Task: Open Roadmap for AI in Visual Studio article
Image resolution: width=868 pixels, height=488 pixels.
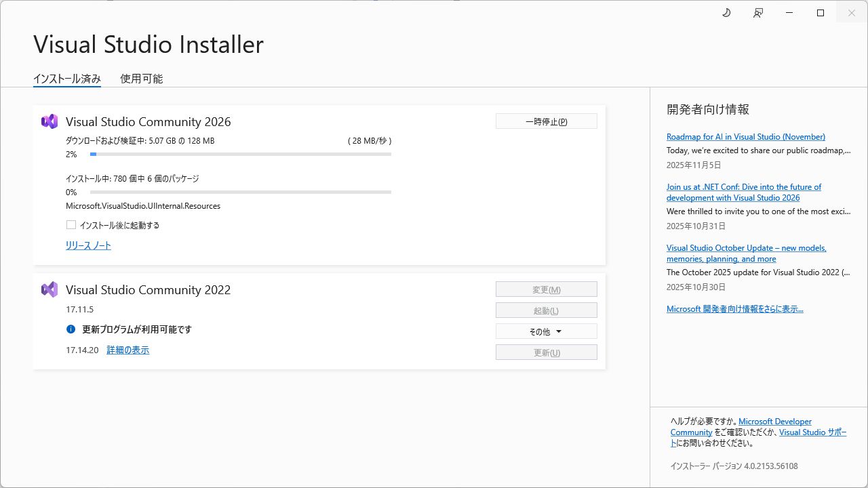Action: (x=745, y=137)
